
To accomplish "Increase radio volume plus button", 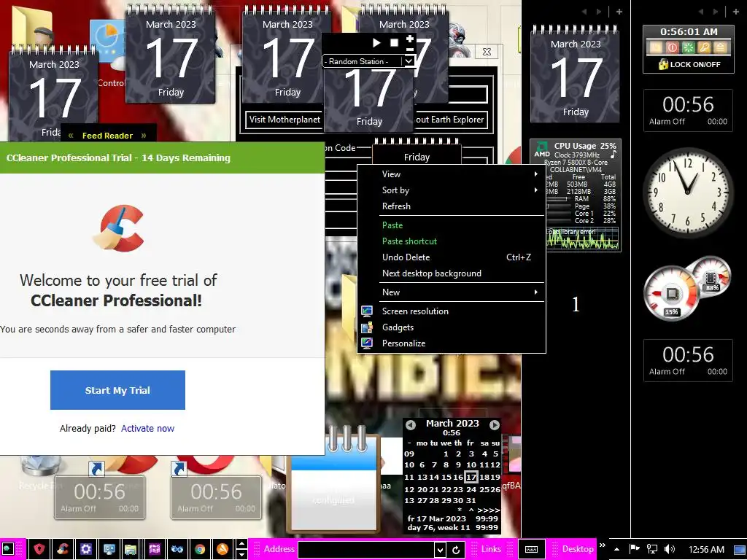I will tap(410, 39).
